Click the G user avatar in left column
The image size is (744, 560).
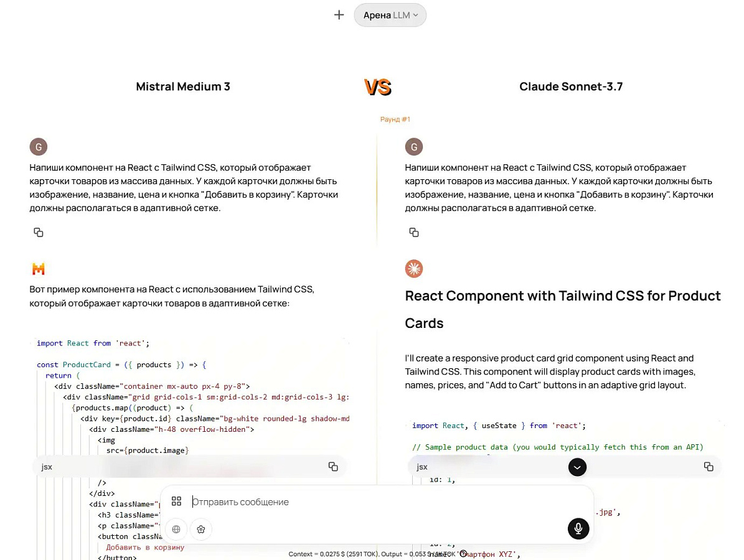point(39,147)
